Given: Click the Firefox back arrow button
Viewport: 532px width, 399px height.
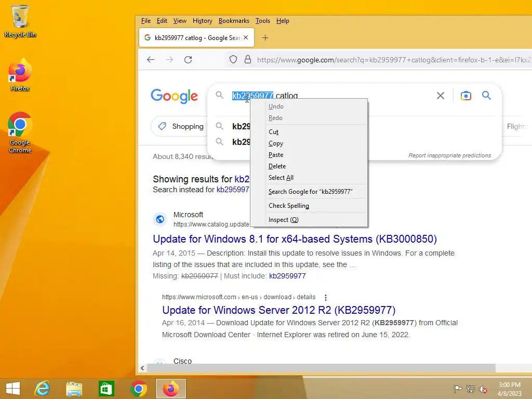Looking at the screenshot, I should point(151,60).
